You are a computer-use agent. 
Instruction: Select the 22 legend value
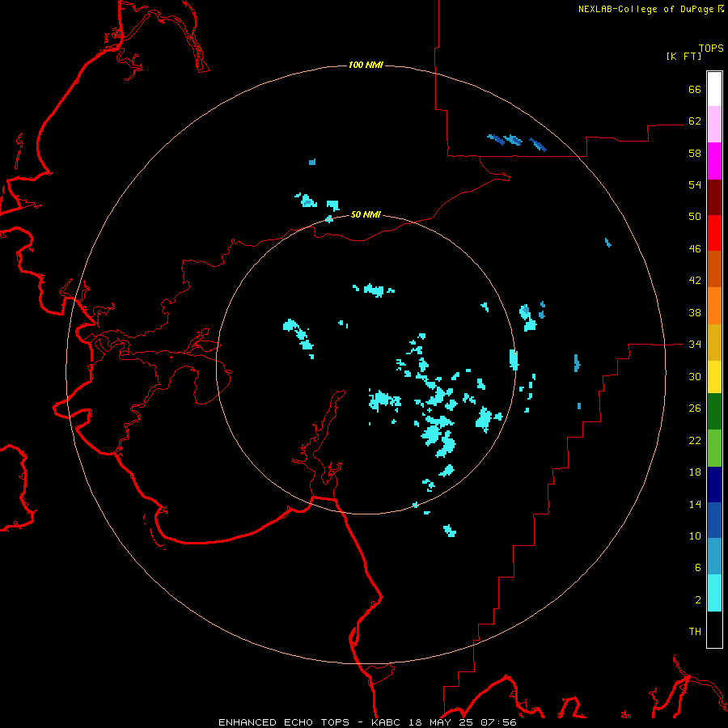coord(695,440)
